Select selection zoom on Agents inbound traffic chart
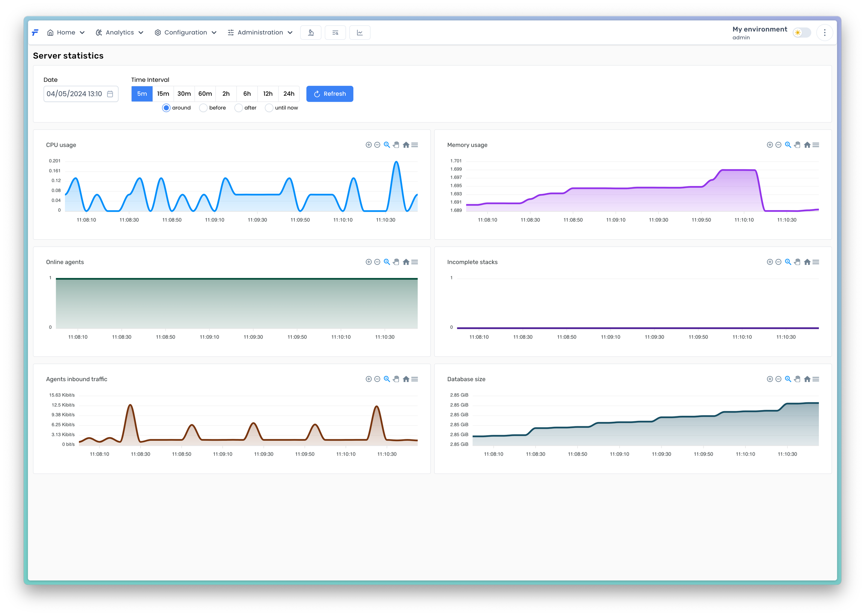Viewport: 865px width, 616px height. click(x=387, y=379)
